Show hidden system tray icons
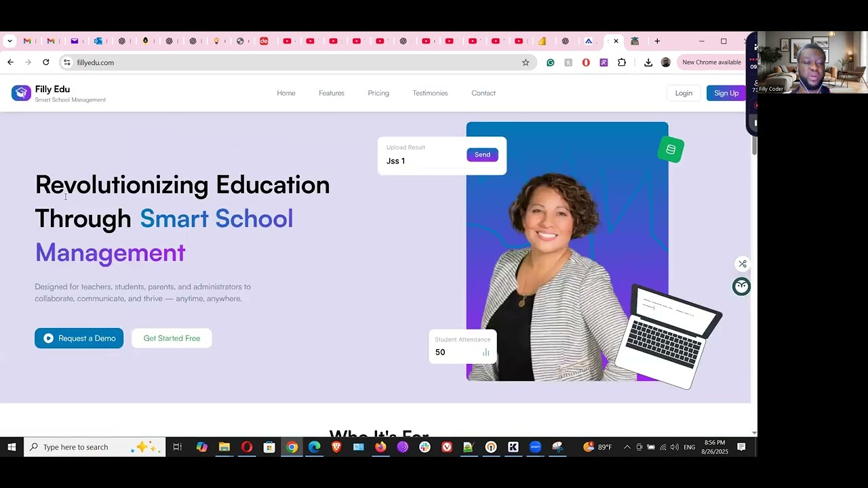The height and width of the screenshot is (488, 868). point(627,447)
